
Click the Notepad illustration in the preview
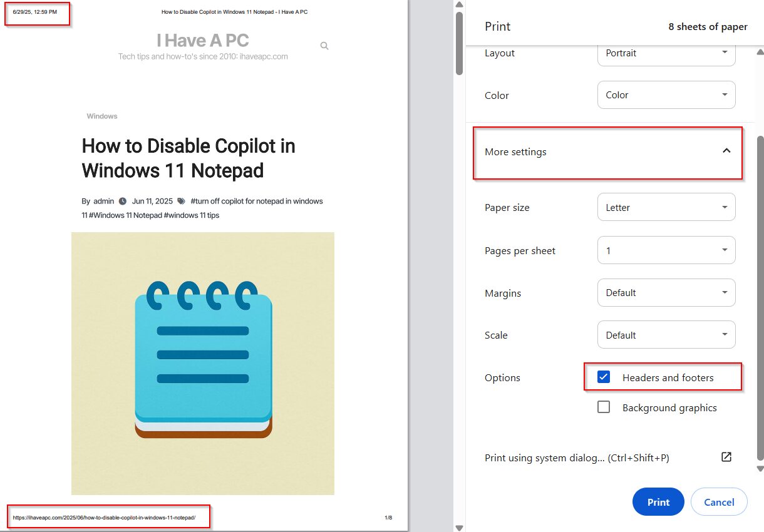(203, 364)
